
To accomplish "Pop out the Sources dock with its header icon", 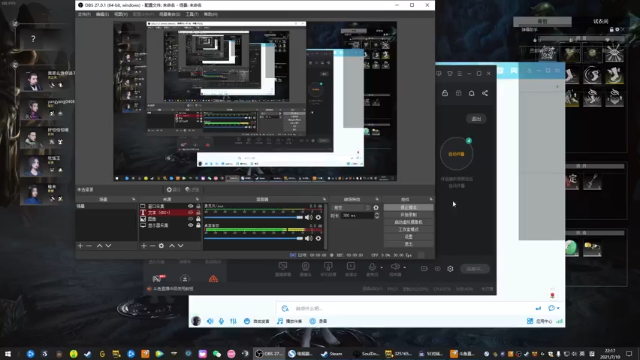I will (197, 199).
